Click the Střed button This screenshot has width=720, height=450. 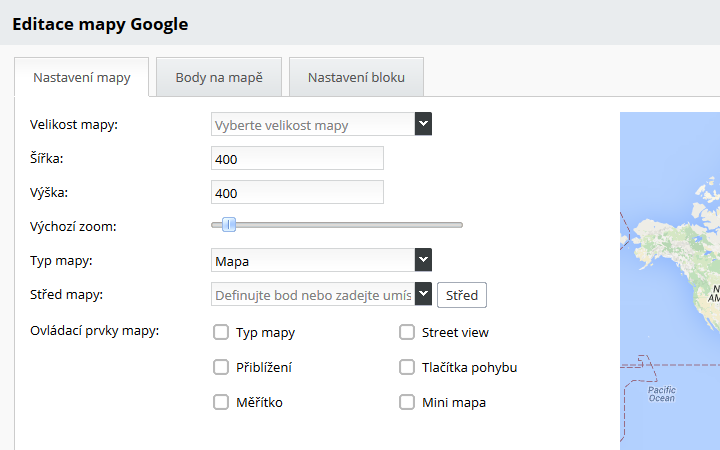462,295
